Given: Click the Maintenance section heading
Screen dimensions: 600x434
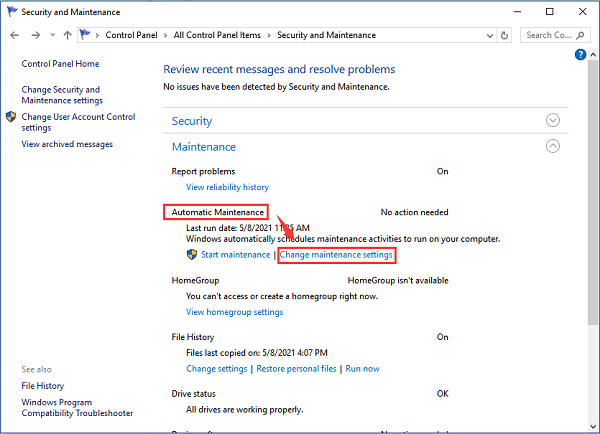Looking at the screenshot, I should tap(204, 147).
